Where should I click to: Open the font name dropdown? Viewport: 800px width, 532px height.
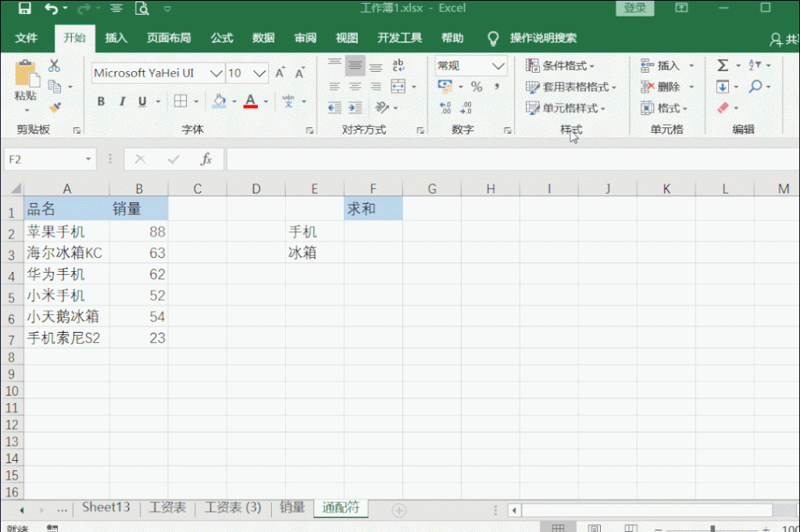coord(216,73)
